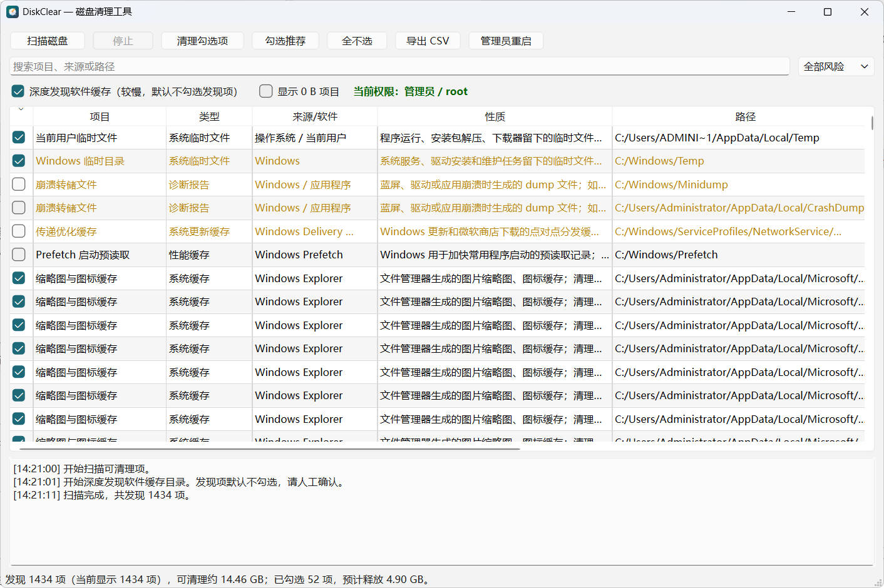The image size is (884, 588).
Task: Sort by the 性质 column header
Action: [495, 116]
